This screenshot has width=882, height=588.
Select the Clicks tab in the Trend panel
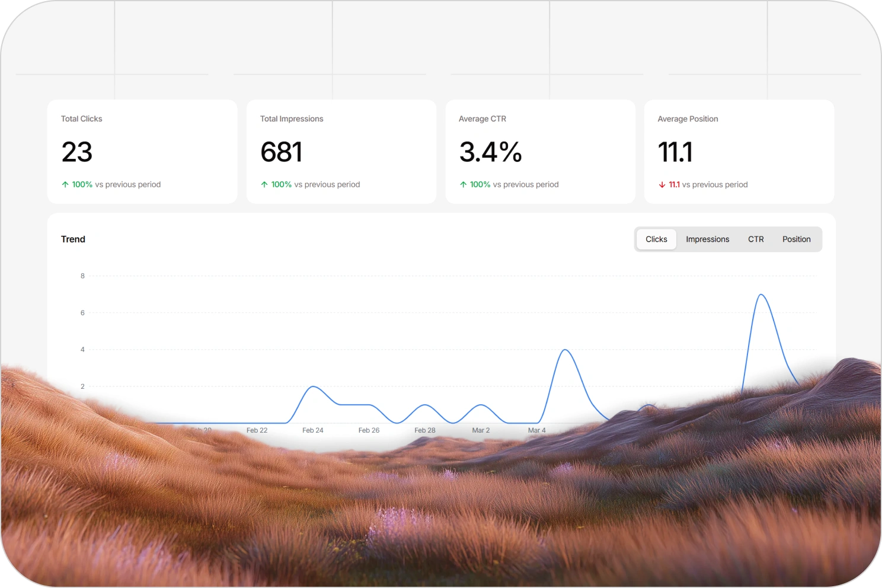coord(656,239)
